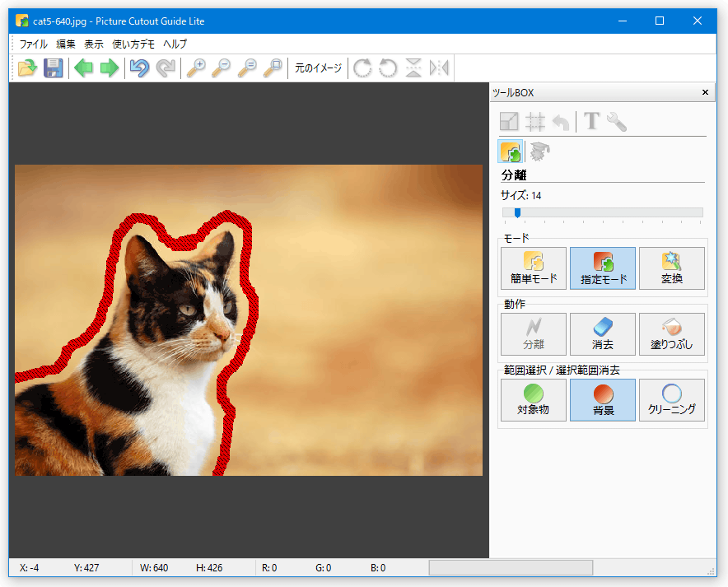
Task: Click the fit-to-window magnifier icon
Action: [x=273, y=68]
